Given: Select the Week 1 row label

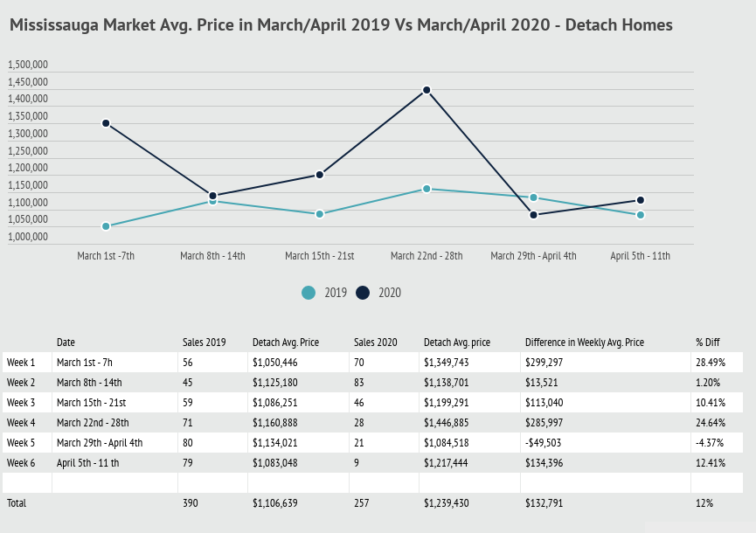Looking at the screenshot, I should point(21,363).
